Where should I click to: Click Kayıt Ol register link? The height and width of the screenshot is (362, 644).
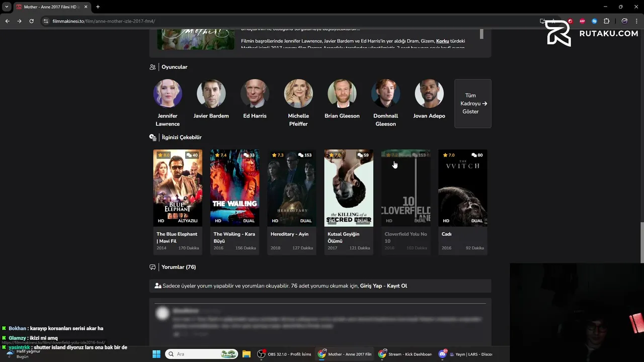[397, 286]
